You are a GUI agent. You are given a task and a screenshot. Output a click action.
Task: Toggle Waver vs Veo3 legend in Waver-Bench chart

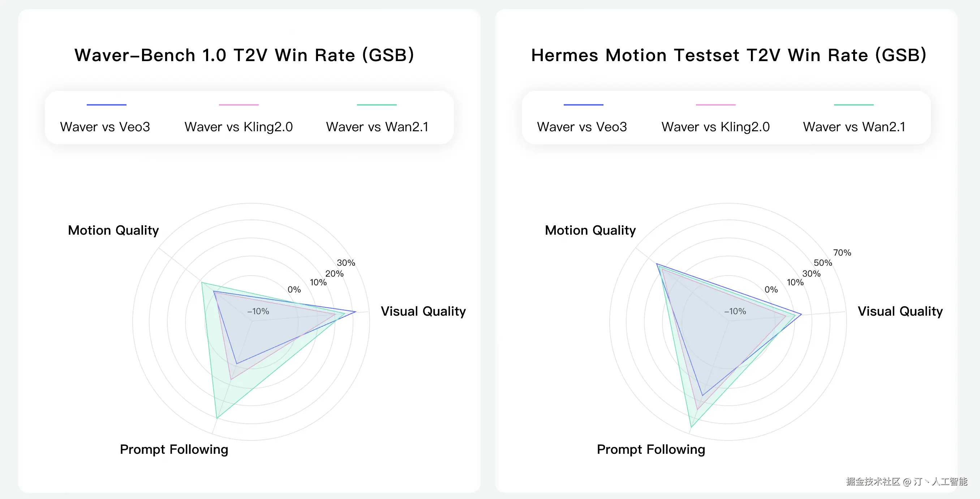tap(105, 127)
